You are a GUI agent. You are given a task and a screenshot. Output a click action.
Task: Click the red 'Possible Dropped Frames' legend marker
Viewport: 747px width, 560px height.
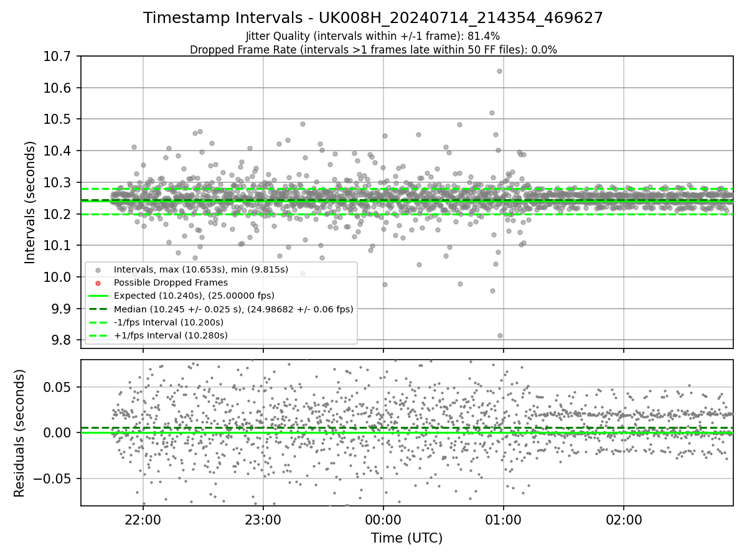tap(98, 283)
